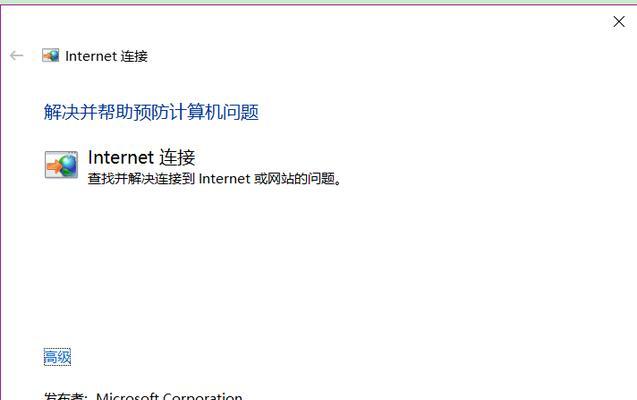Click the word 连接 in the header title
Screen dimensions: 637x400
(x=134, y=56)
